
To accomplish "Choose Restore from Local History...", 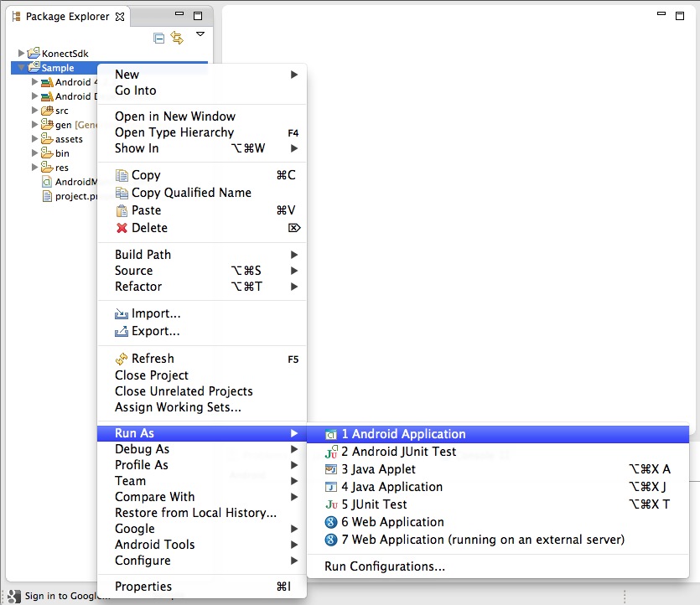I will click(202, 513).
